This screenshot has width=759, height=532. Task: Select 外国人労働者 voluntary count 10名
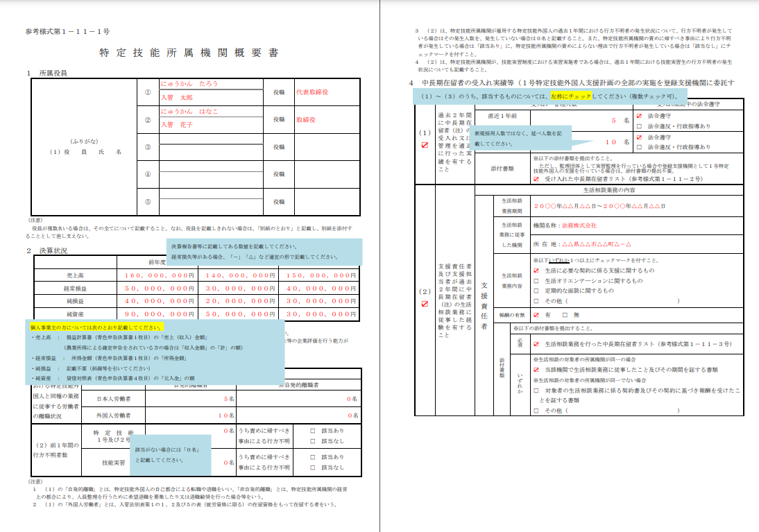pos(226,415)
